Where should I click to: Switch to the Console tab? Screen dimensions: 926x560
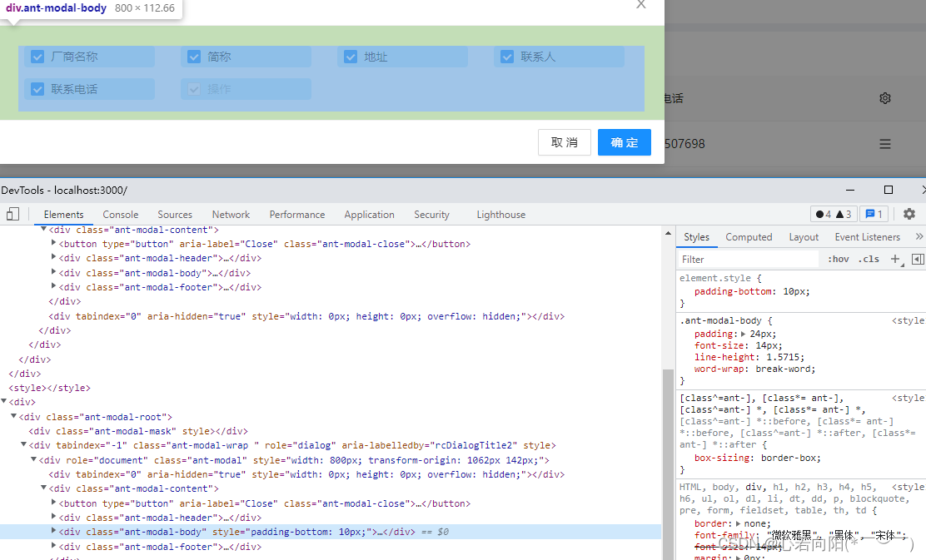[x=121, y=214]
